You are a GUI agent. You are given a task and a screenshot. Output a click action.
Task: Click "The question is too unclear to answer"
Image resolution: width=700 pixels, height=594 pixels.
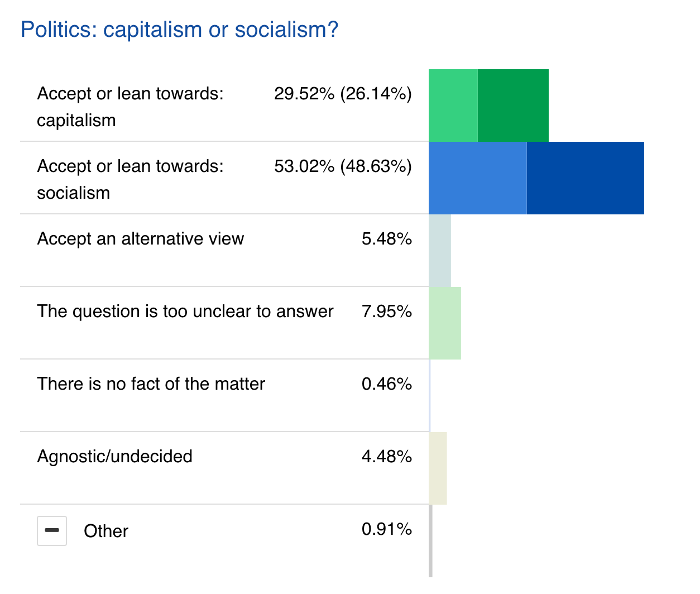[185, 312]
